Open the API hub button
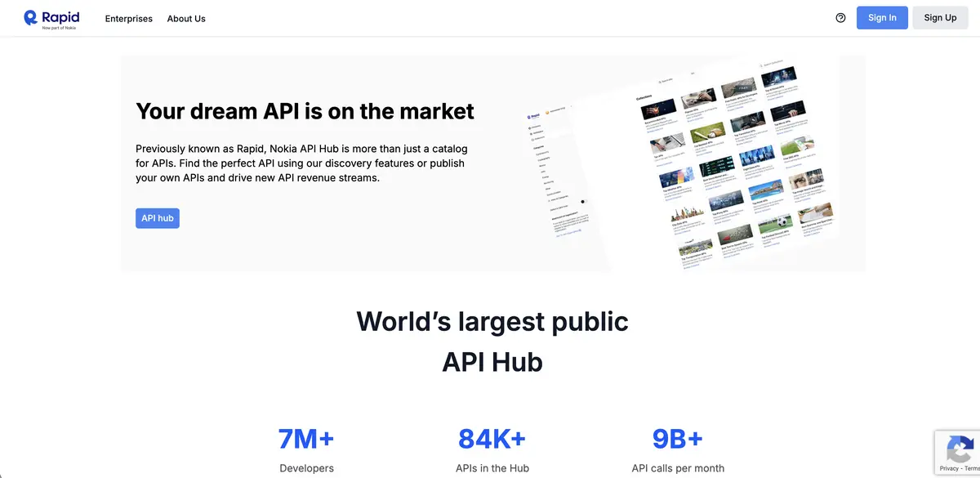 pos(157,218)
